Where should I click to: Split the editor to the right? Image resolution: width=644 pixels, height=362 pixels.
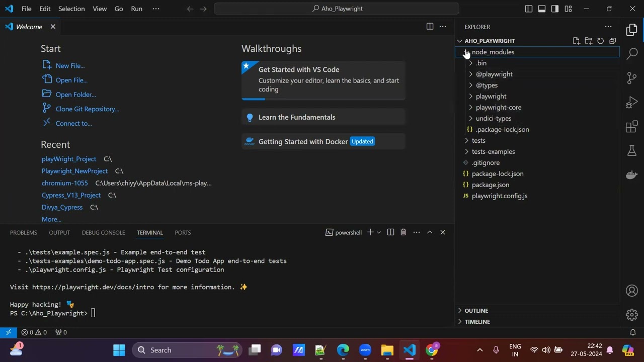pyautogui.click(x=430, y=27)
